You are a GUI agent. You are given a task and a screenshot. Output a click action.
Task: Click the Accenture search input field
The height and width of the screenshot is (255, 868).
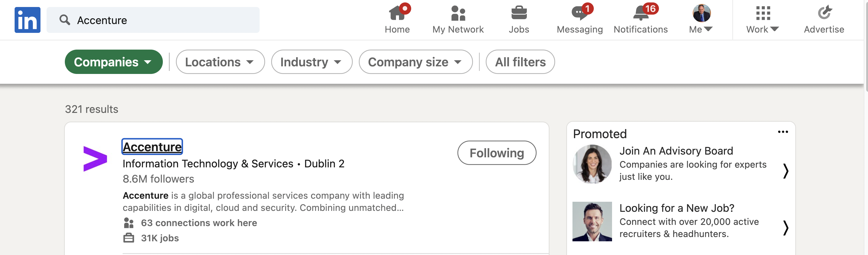pos(153,20)
